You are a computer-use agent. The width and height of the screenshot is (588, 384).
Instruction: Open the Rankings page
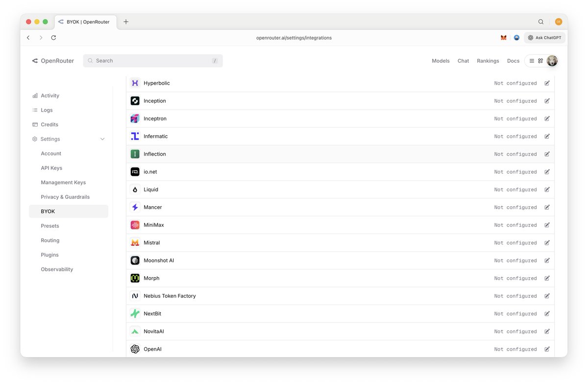click(x=488, y=61)
